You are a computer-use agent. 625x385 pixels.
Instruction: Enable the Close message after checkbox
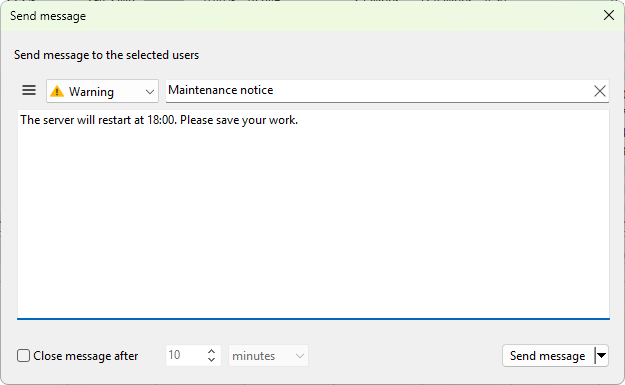(x=24, y=356)
